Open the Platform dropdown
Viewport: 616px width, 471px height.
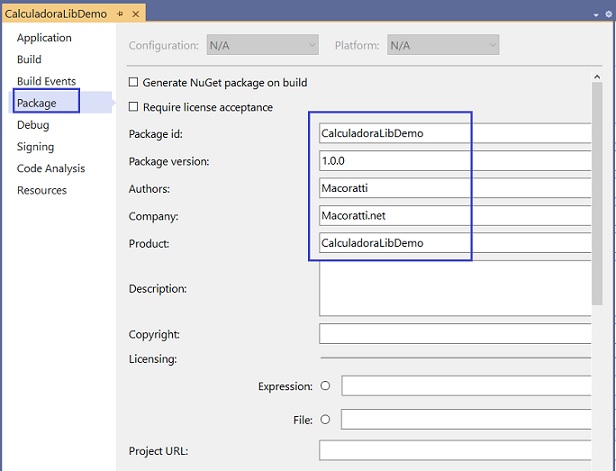(443, 45)
